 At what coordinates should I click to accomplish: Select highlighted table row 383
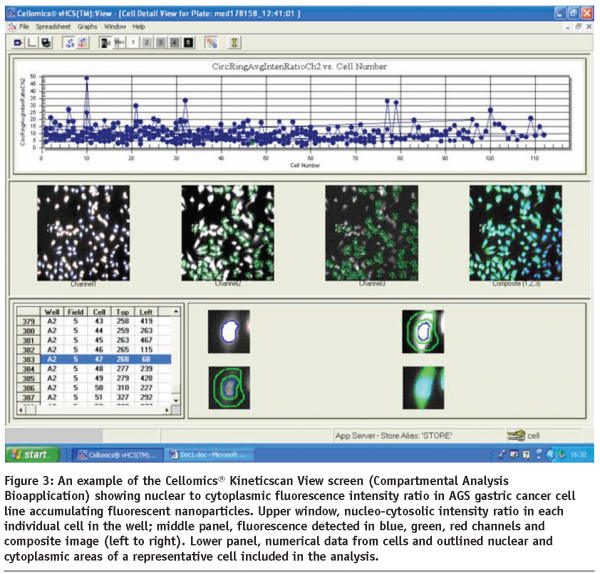(x=94, y=359)
